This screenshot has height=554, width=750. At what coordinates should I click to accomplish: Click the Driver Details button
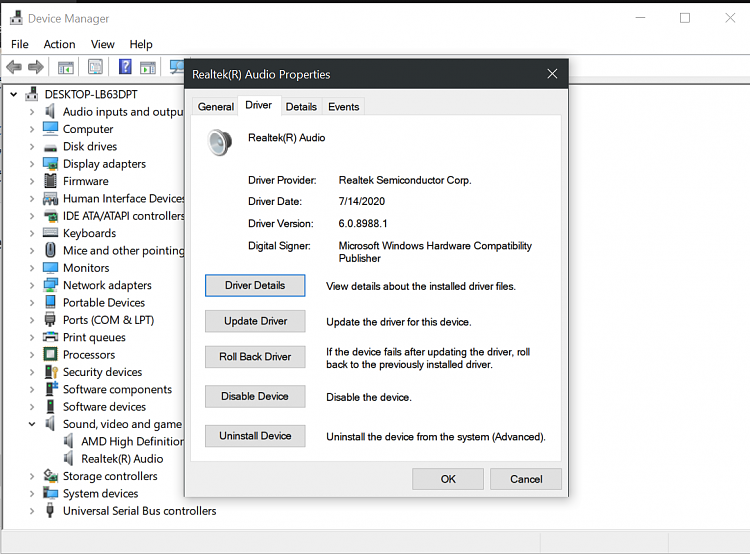click(255, 286)
